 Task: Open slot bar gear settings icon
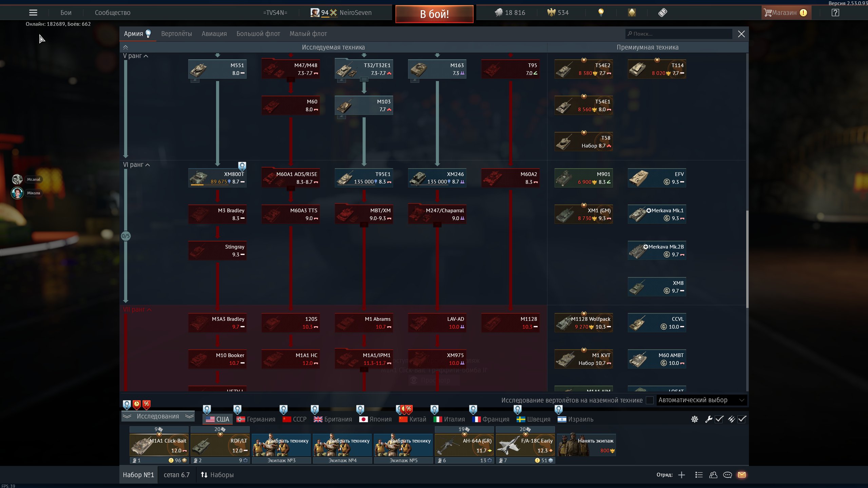(x=694, y=419)
